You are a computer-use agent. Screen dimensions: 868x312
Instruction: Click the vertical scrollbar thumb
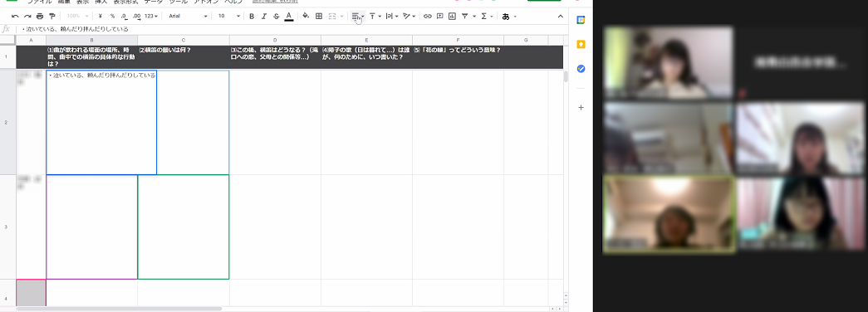click(566, 76)
